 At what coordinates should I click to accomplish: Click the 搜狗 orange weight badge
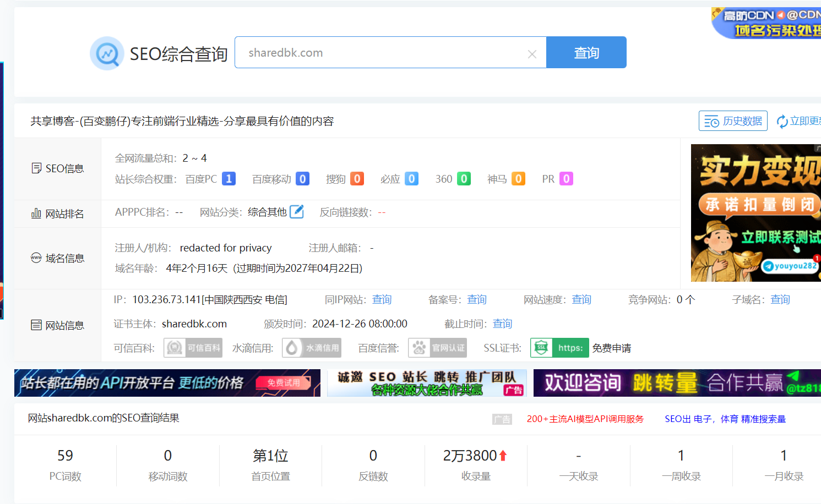click(x=357, y=179)
